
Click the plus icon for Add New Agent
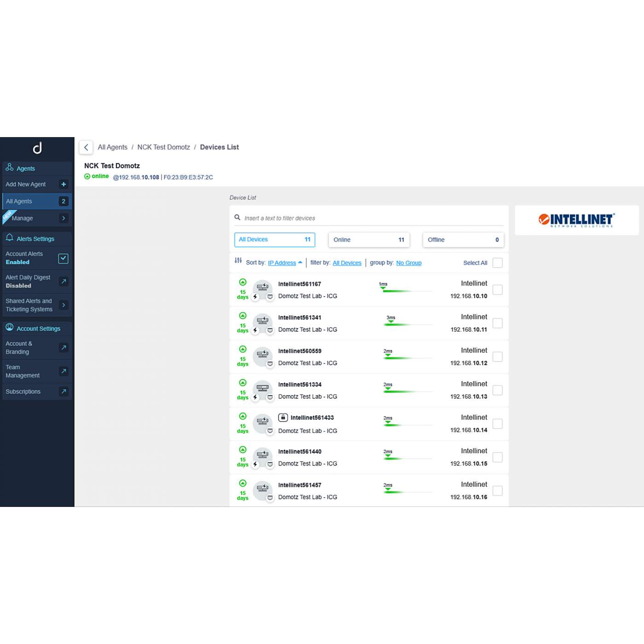click(x=63, y=184)
